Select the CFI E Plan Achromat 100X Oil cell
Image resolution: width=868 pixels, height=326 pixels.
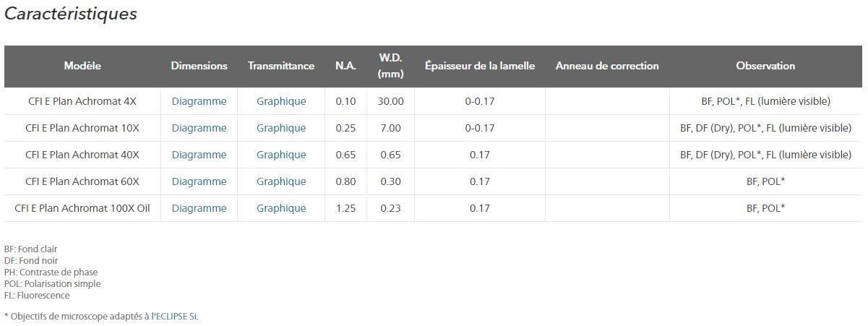click(x=82, y=208)
